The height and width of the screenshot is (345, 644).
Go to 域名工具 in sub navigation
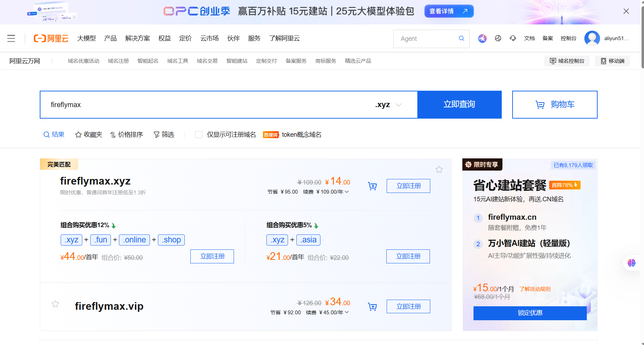click(178, 61)
